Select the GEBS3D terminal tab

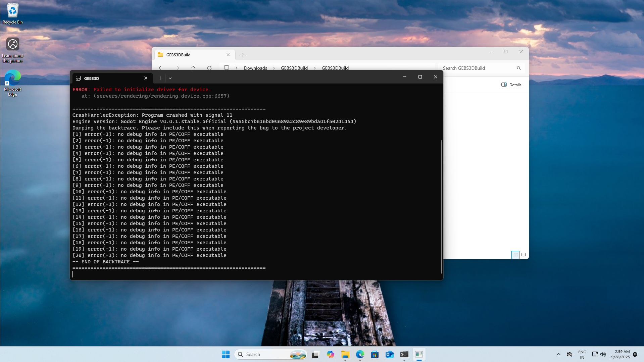pos(112,78)
